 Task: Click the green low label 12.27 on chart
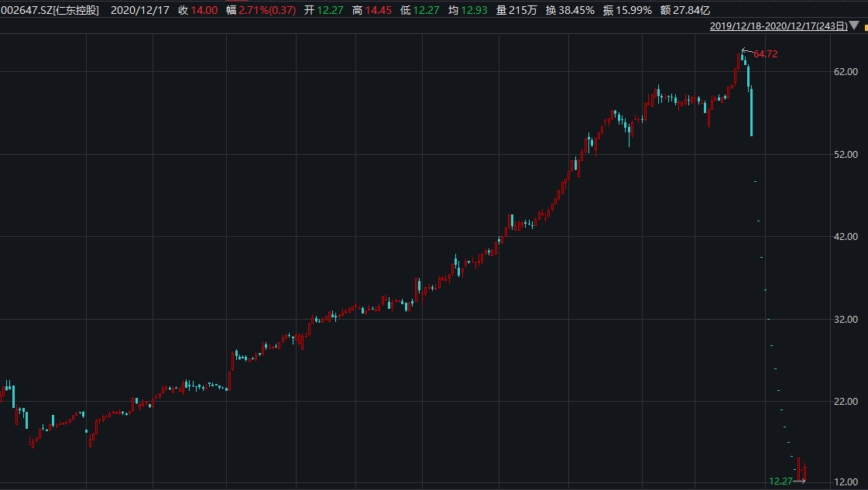pyautogui.click(x=781, y=481)
